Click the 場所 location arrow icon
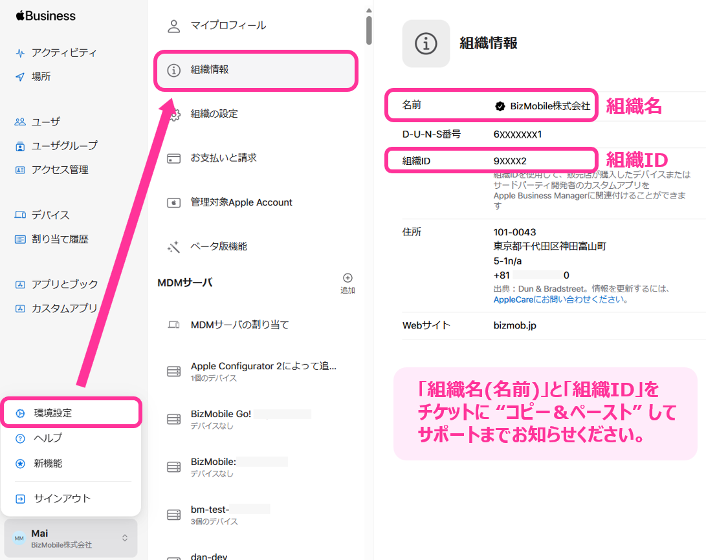728x560 pixels. tap(20, 77)
